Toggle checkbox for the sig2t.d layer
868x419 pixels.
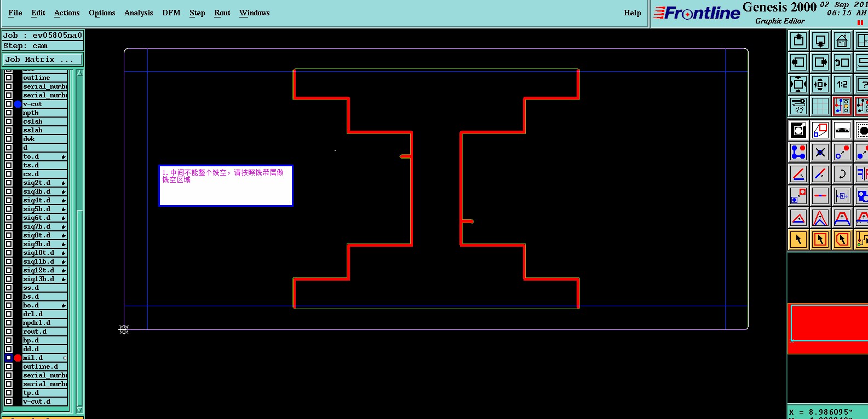(9, 183)
